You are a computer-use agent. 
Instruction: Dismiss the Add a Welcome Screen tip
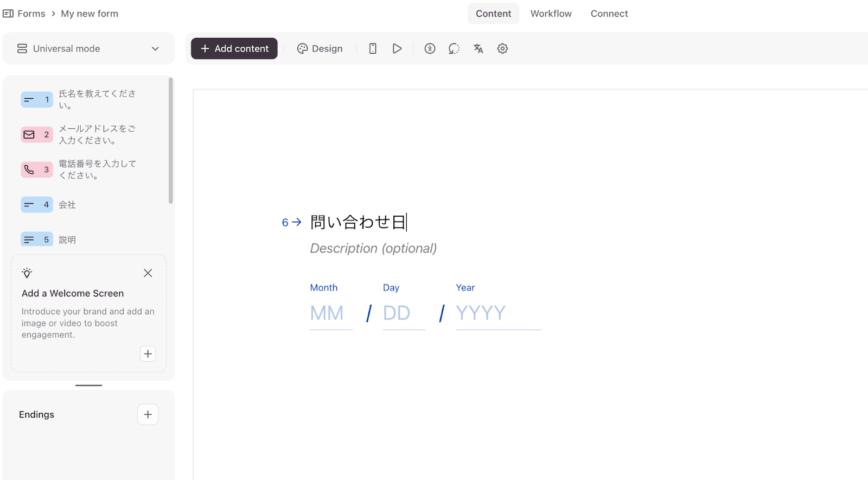(148, 273)
